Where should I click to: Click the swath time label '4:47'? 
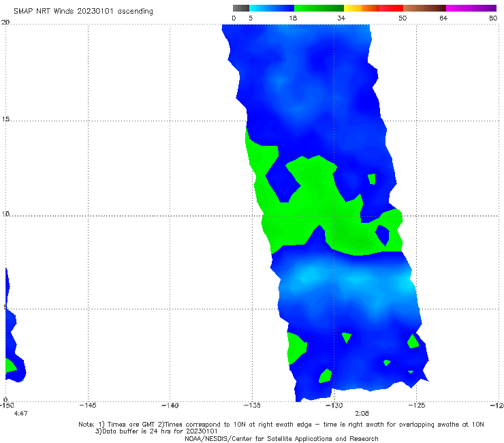point(21,414)
